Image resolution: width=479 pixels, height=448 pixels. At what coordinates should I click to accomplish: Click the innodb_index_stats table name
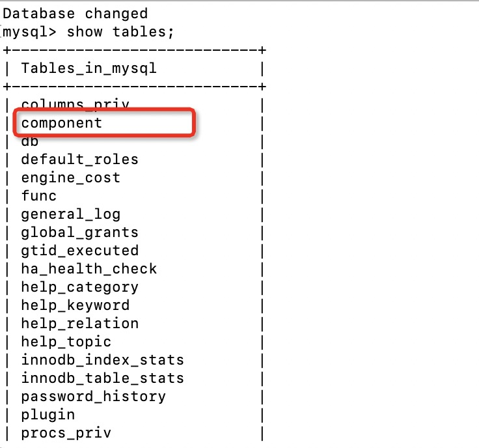click(102, 359)
